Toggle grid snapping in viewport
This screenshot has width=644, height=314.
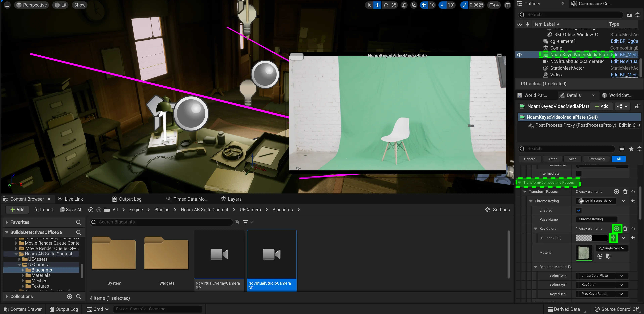pos(424,5)
